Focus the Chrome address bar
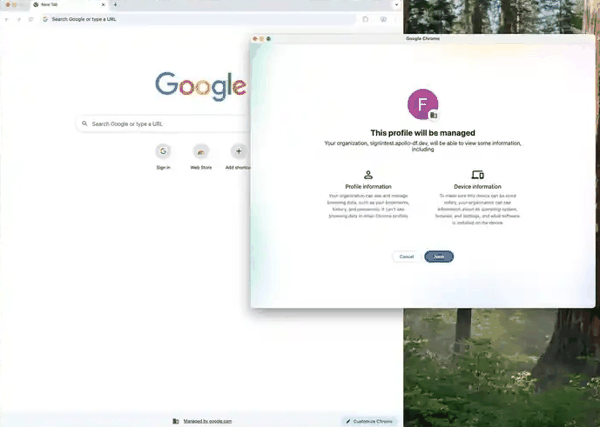600x427 pixels. (x=198, y=19)
